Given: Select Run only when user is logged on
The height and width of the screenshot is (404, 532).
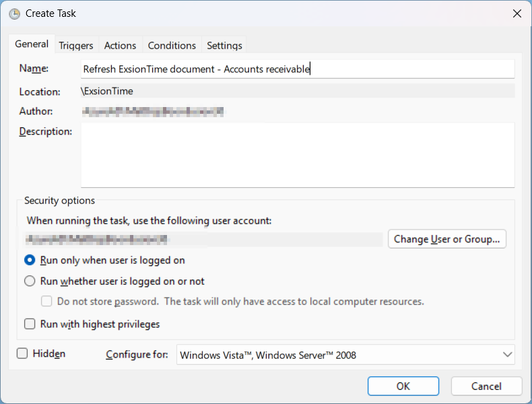Looking at the screenshot, I should click(x=30, y=260).
